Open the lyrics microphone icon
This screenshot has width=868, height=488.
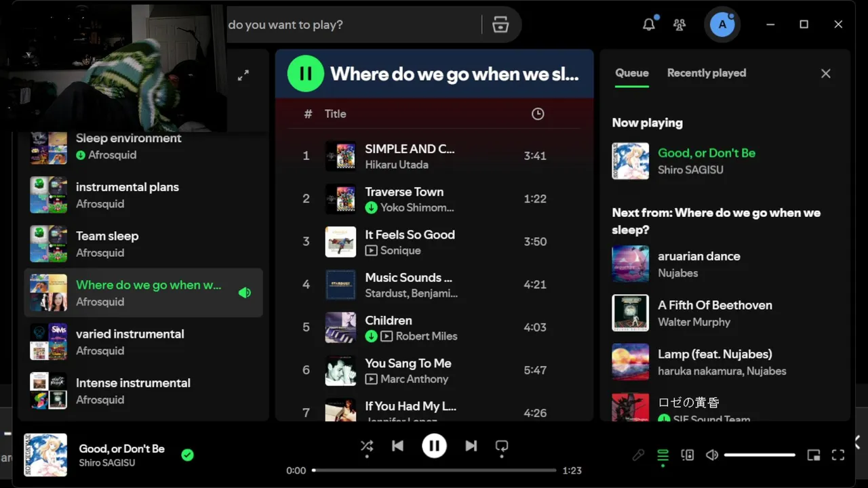[638, 455]
